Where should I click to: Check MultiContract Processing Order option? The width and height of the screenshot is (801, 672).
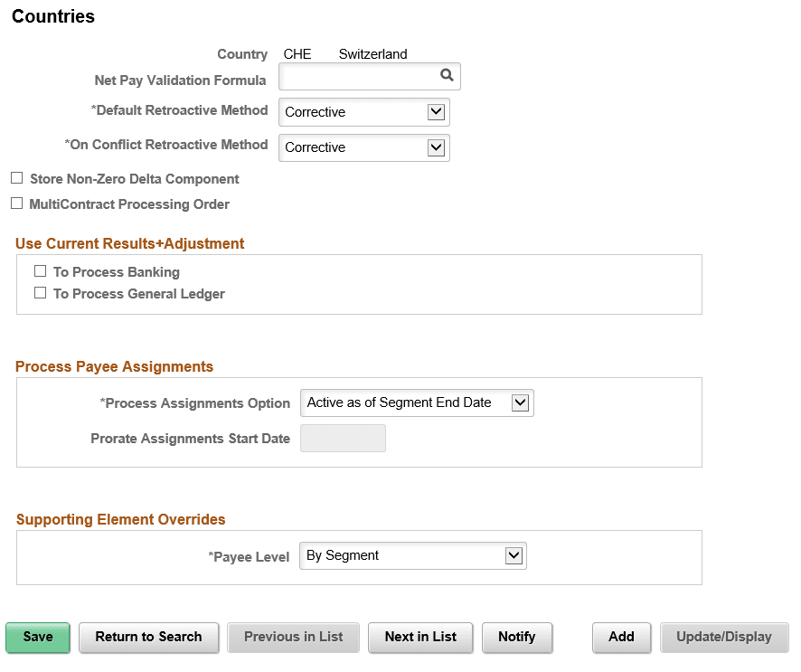16,203
